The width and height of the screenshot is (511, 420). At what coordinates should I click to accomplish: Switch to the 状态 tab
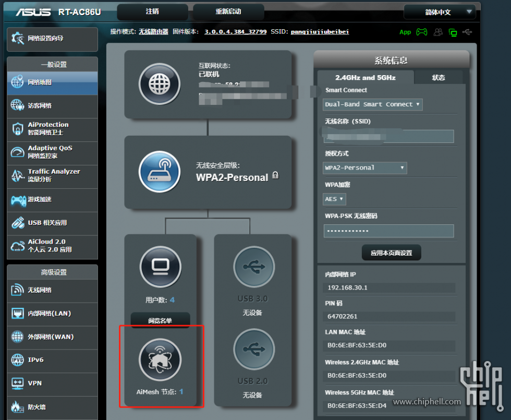(x=439, y=78)
